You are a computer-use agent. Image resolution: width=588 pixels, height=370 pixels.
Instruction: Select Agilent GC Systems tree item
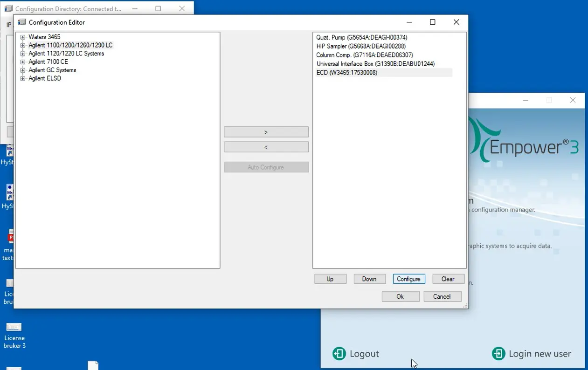click(x=52, y=70)
